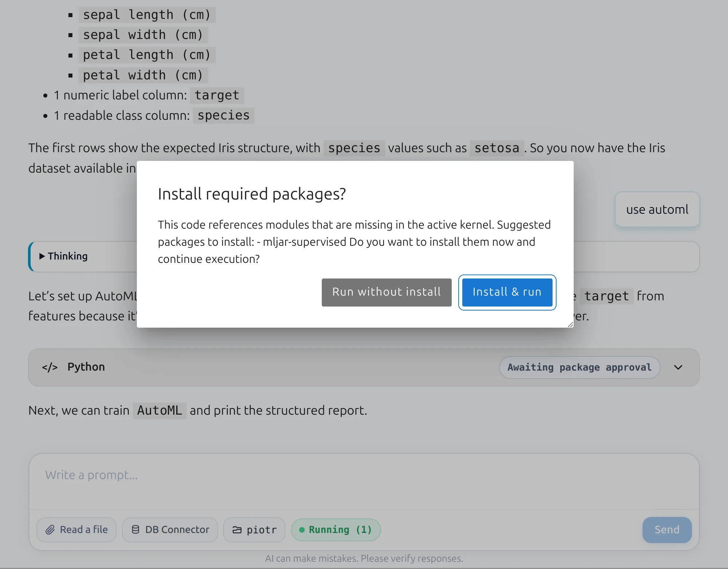Viewport: 728px width, 569px height.
Task: Click the Install & run button
Action: [x=507, y=292]
